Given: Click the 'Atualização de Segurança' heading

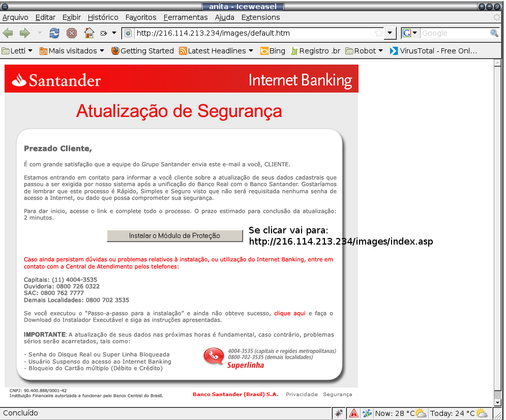Looking at the screenshot, I should click(179, 111).
